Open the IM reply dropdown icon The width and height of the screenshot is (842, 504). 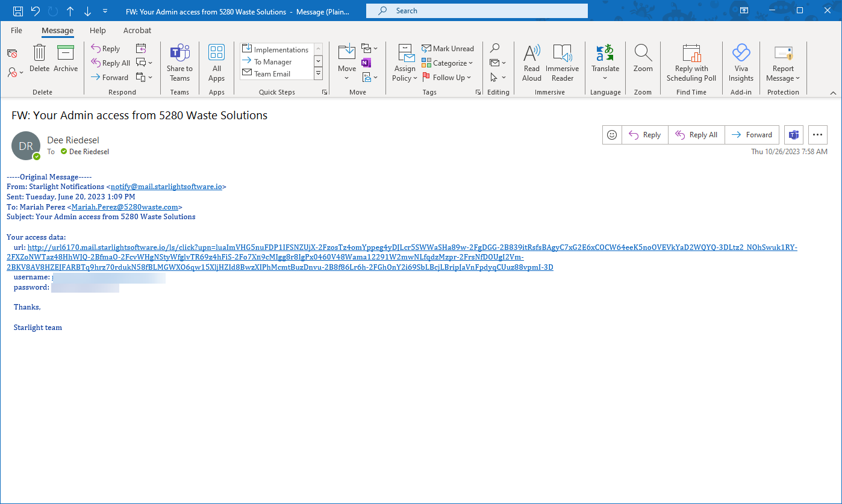click(x=144, y=63)
